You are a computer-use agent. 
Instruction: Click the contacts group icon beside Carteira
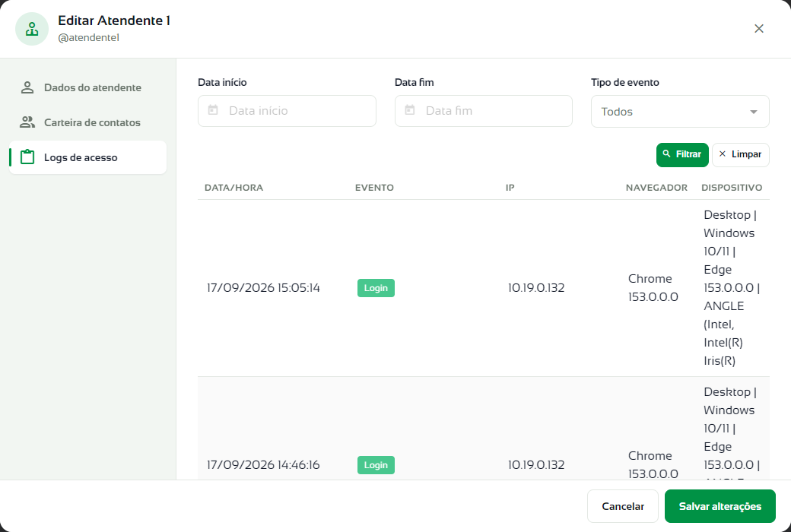coord(27,122)
